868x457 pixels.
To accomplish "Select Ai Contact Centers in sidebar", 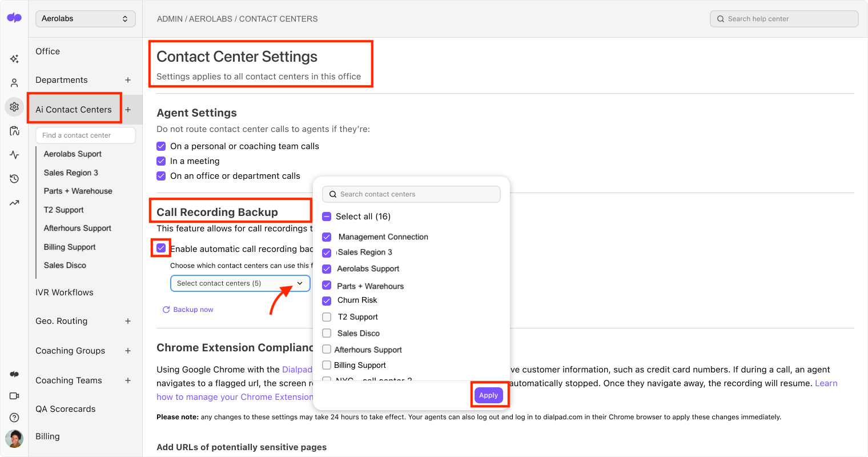I will tap(74, 110).
